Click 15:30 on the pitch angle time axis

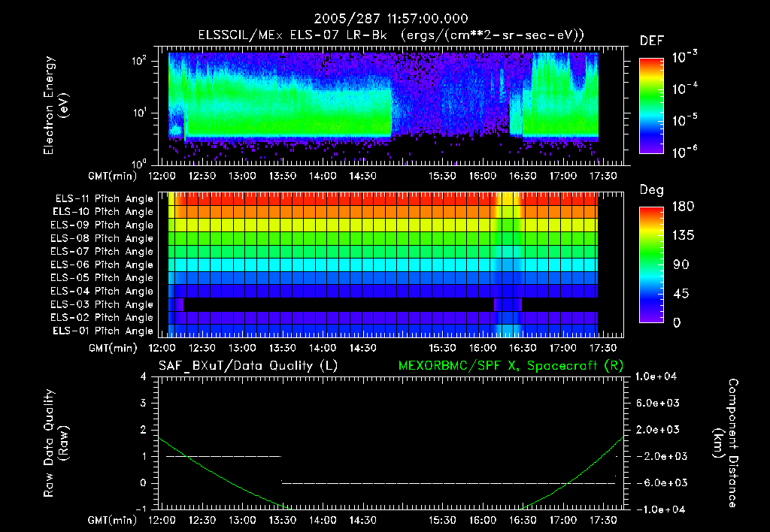click(442, 348)
